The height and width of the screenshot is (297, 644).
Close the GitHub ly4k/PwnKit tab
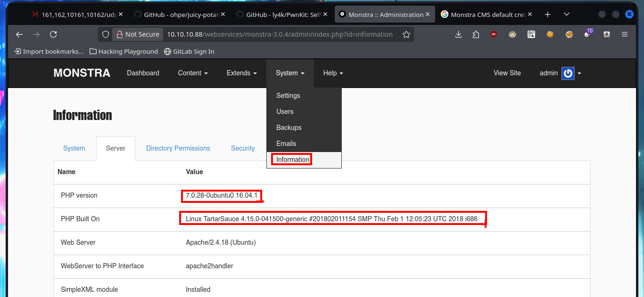point(325,15)
